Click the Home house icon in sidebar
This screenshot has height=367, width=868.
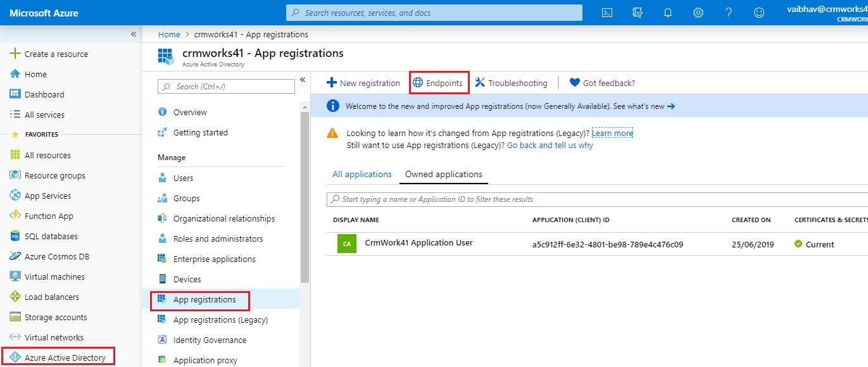coord(16,74)
